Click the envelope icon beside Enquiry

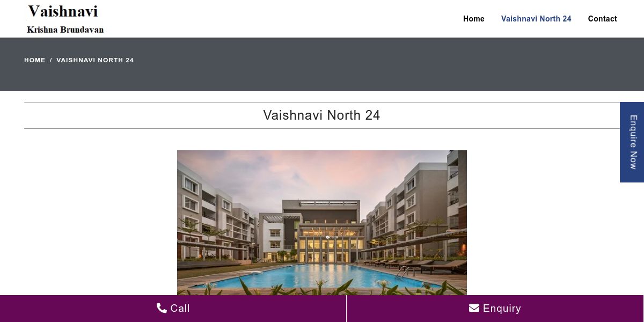tap(474, 308)
